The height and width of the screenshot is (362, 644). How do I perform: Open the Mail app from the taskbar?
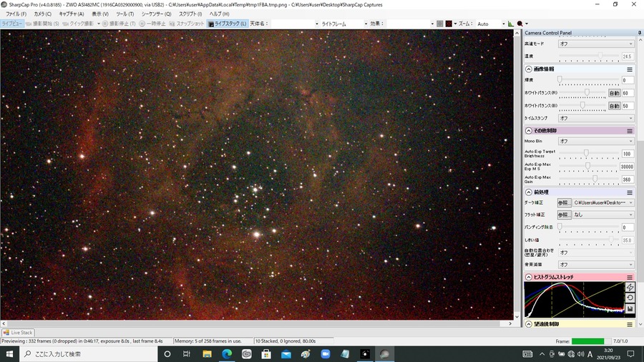[286, 354]
